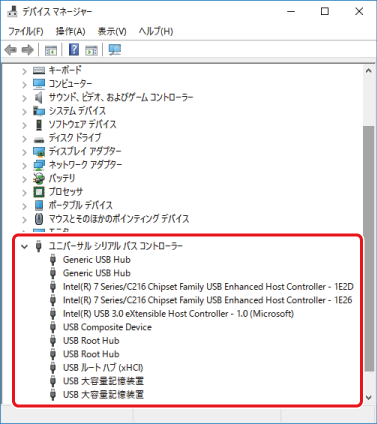Click the Device Manager title bar icon

[12, 12]
